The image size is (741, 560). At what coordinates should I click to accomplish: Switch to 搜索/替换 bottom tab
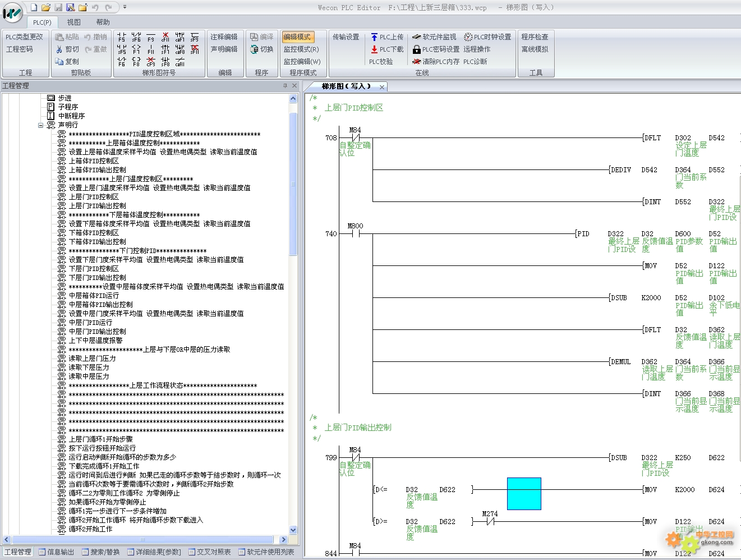(101, 552)
